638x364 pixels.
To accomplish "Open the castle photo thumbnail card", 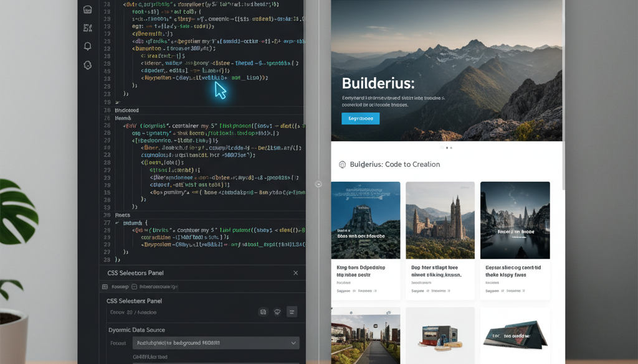I will click(440, 220).
